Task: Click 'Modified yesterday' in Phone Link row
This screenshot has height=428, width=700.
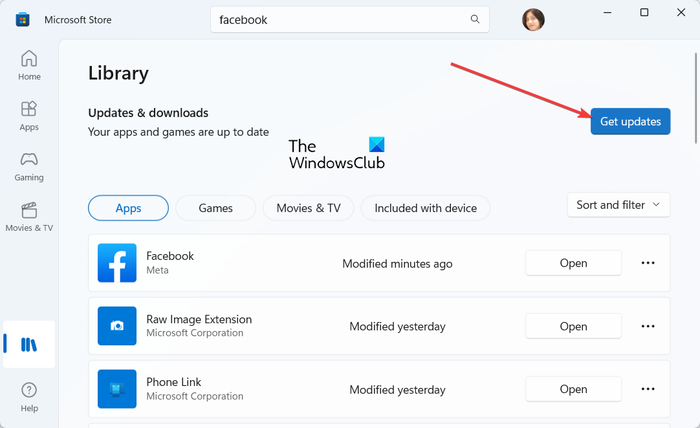Action: [397, 390]
